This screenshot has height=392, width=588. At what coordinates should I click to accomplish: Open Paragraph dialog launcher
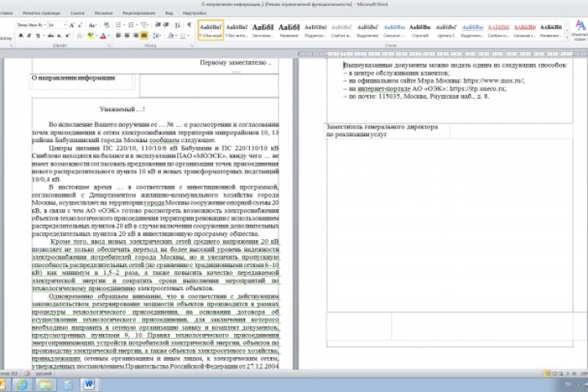point(192,46)
